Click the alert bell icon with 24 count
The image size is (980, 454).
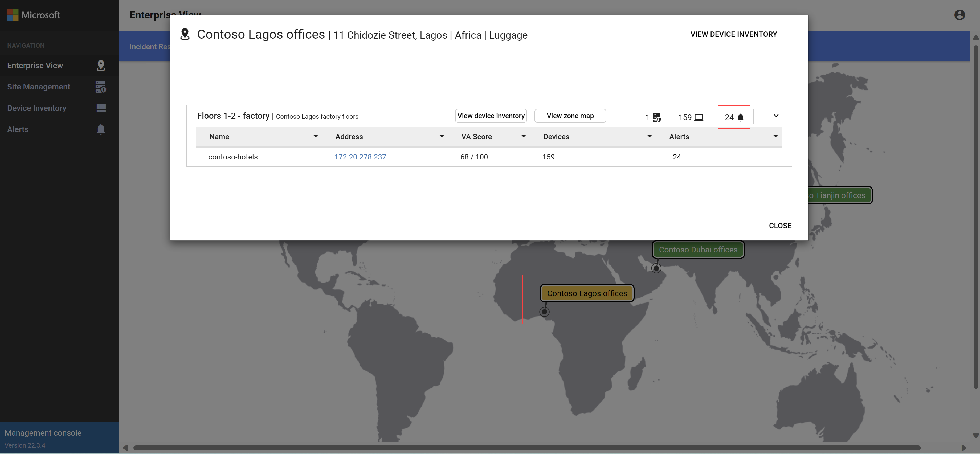[x=734, y=116]
